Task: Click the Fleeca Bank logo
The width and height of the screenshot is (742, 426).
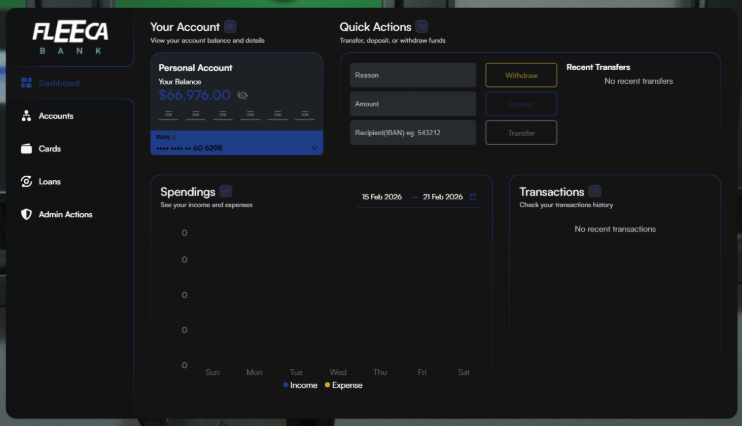Action: point(70,37)
